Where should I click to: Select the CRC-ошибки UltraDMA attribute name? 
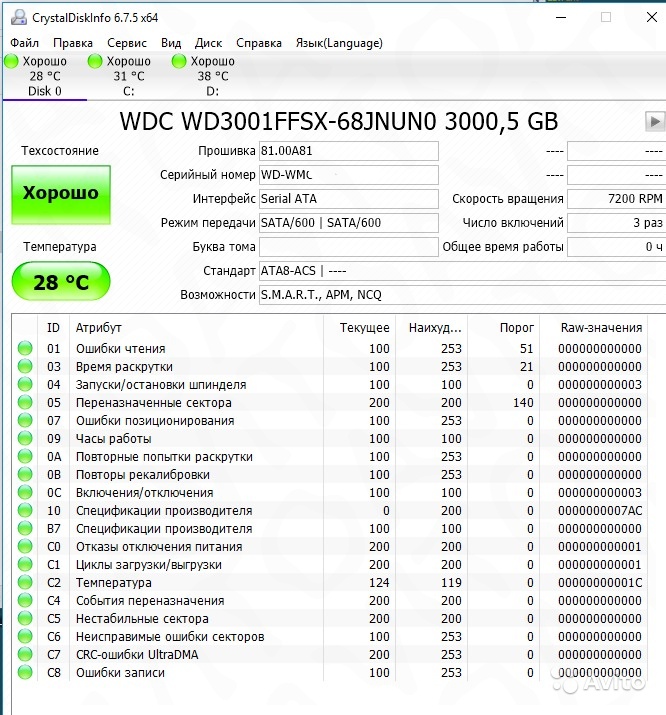click(137, 655)
